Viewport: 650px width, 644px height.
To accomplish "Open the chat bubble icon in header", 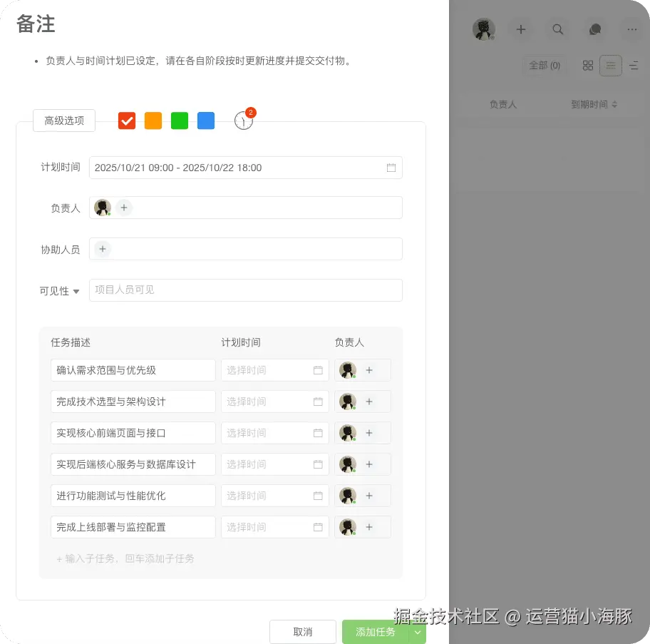I will [x=595, y=29].
